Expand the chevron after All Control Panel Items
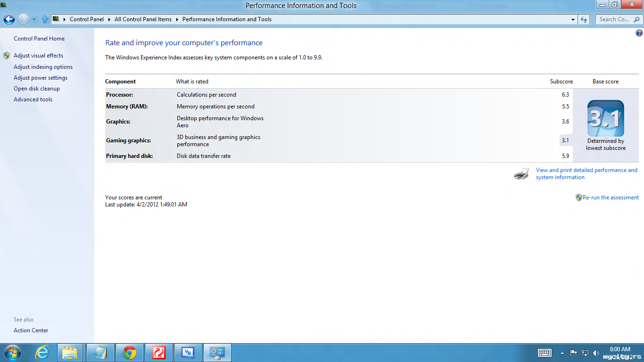 pos(177,20)
